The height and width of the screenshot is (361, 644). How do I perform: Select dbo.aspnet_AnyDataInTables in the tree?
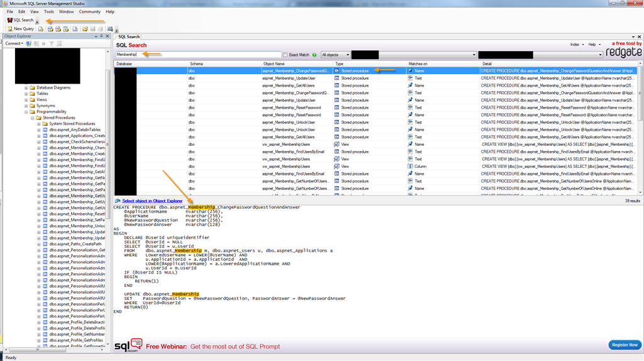point(75,130)
